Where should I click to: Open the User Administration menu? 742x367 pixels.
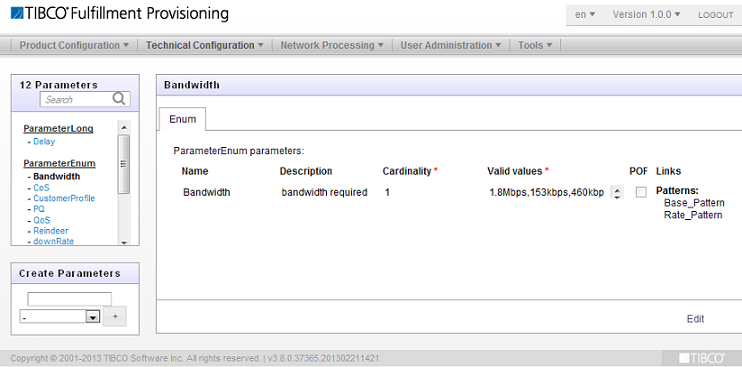coord(450,45)
